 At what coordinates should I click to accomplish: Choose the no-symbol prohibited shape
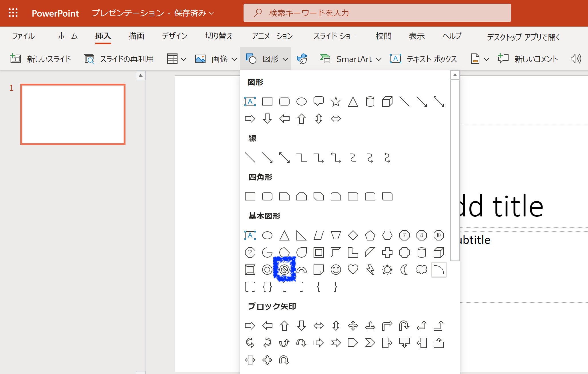point(284,270)
